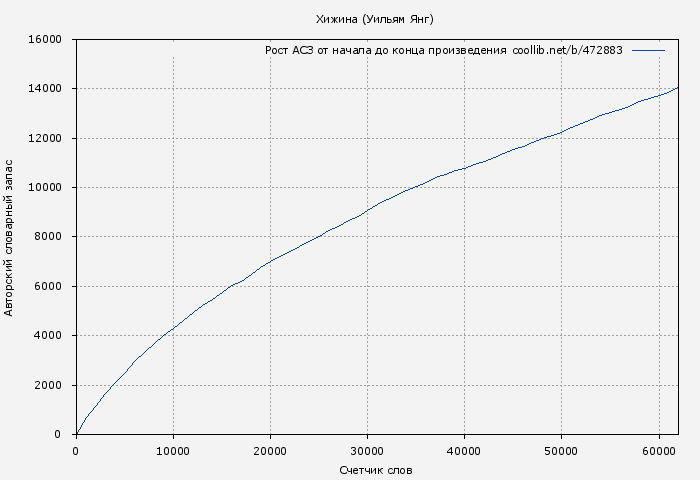Select the 60000 x-axis tick label
This screenshot has width=700, height=480.
pos(658,451)
